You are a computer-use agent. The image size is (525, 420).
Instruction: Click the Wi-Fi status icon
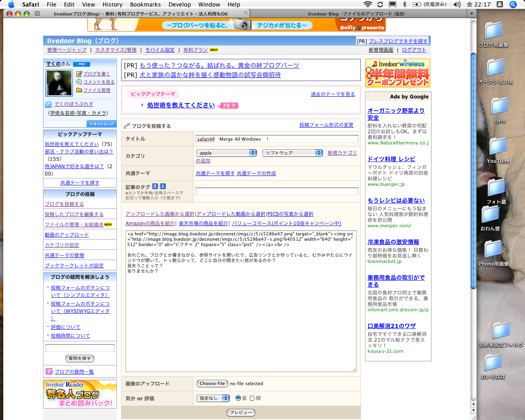click(x=367, y=5)
